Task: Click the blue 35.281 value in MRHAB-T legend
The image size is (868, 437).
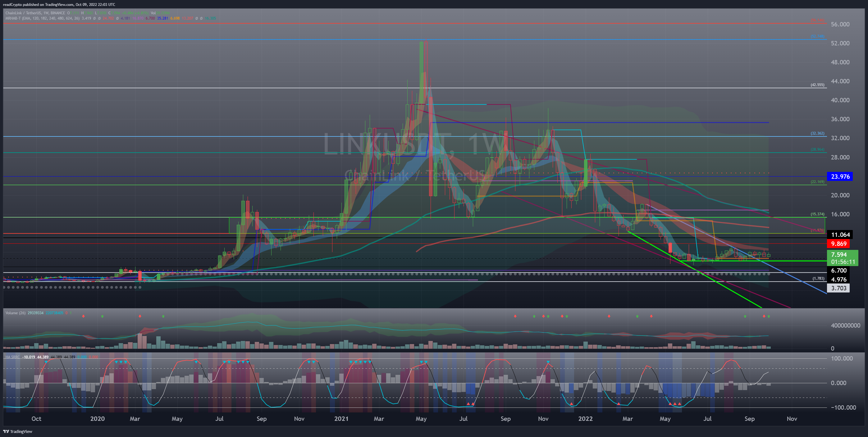Action: click(163, 18)
